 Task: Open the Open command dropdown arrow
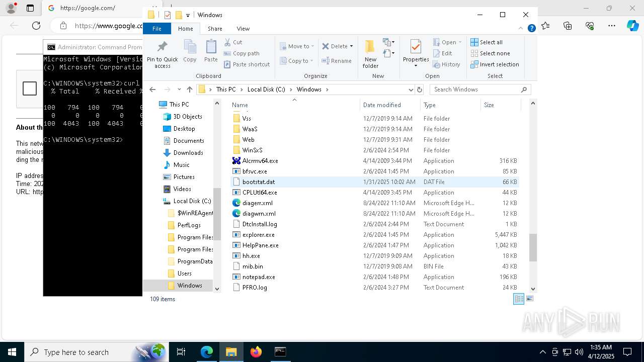click(x=459, y=42)
